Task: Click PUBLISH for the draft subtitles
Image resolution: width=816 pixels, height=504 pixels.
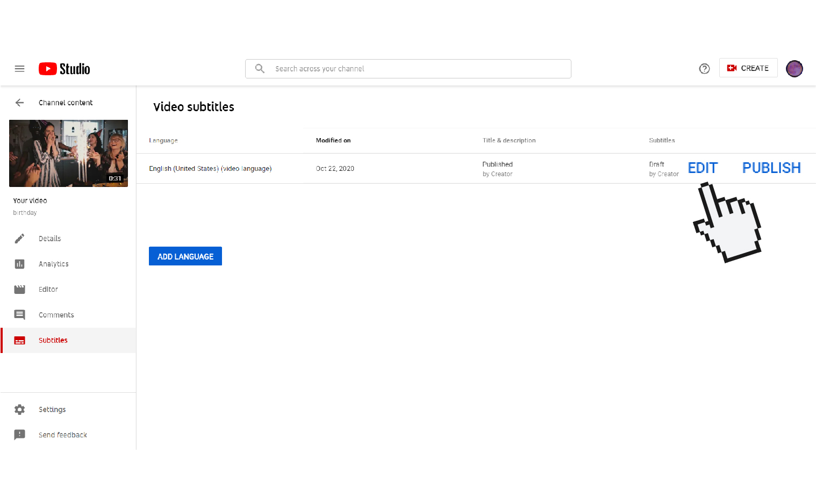Action: tap(771, 168)
